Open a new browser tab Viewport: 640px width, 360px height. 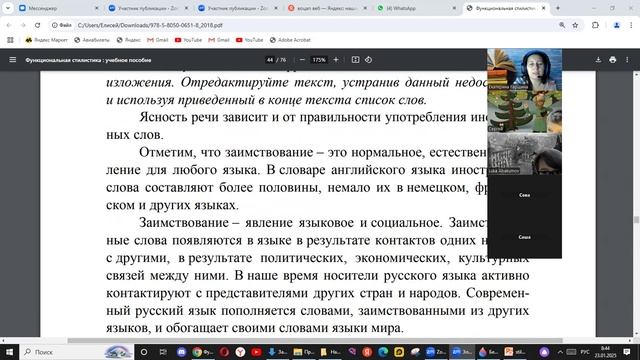coord(558,8)
